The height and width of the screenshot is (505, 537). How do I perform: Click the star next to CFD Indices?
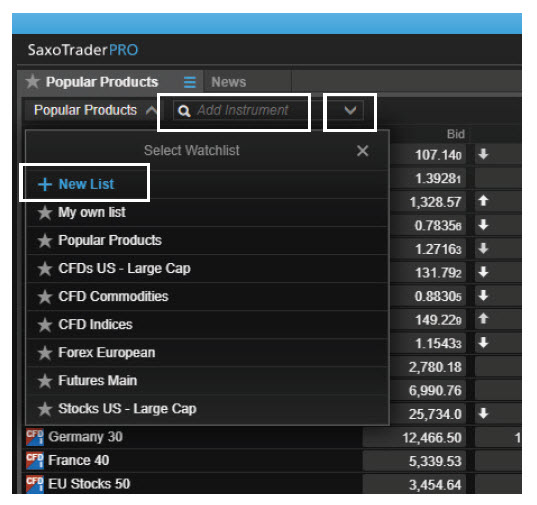point(45,325)
